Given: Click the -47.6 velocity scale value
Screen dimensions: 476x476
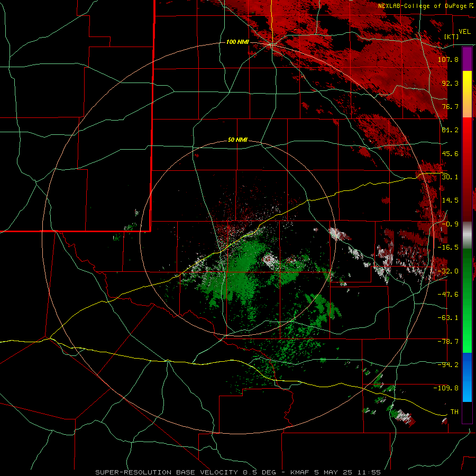Looking at the screenshot, I should [x=448, y=295].
